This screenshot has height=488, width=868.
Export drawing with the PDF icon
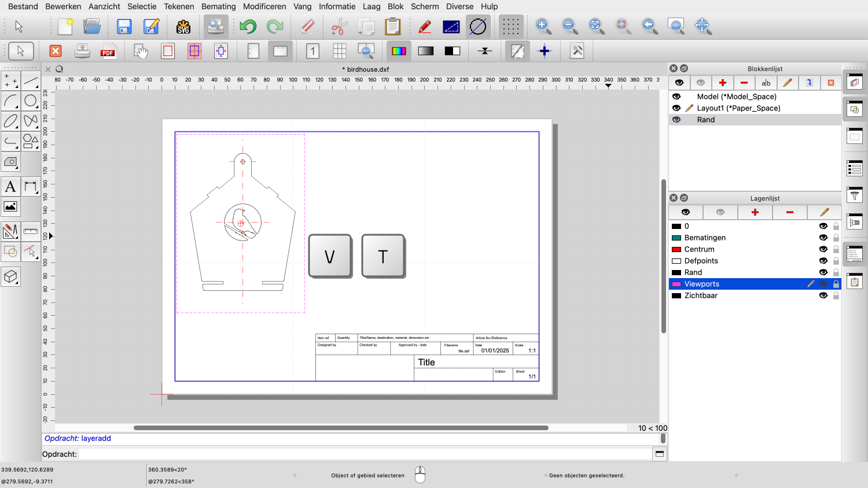108,51
